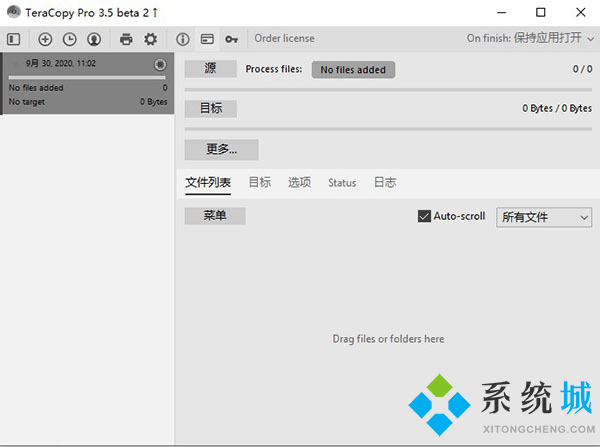Open settings gear icon
Viewport: 600px width, 447px height.
point(150,39)
